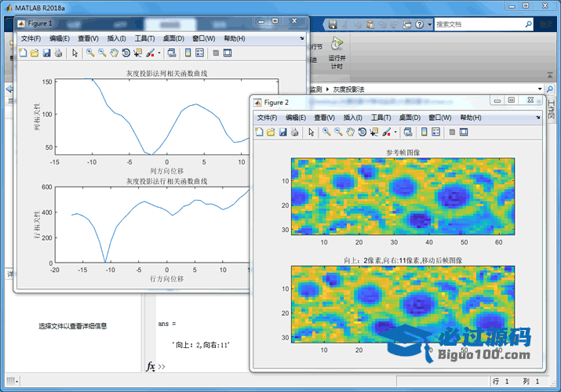
Task: Enable Pan hand tool in Figure 1
Action: [114, 53]
